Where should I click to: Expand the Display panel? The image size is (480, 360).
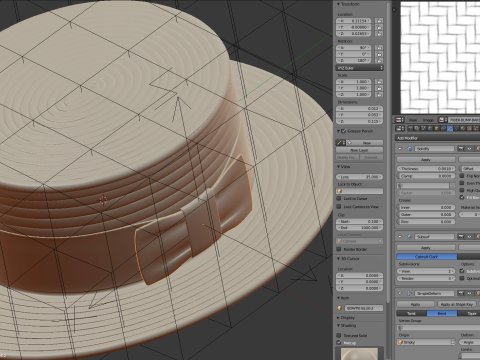[x=339, y=318]
